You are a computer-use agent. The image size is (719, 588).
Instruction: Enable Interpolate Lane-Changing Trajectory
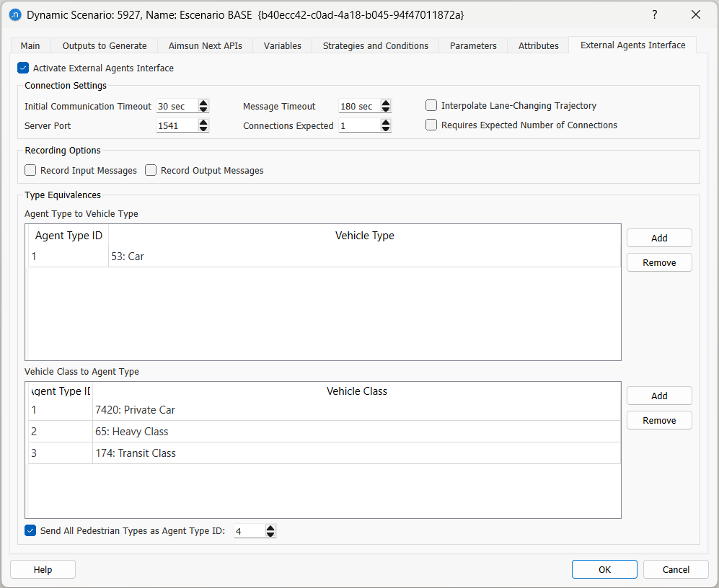(431, 105)
